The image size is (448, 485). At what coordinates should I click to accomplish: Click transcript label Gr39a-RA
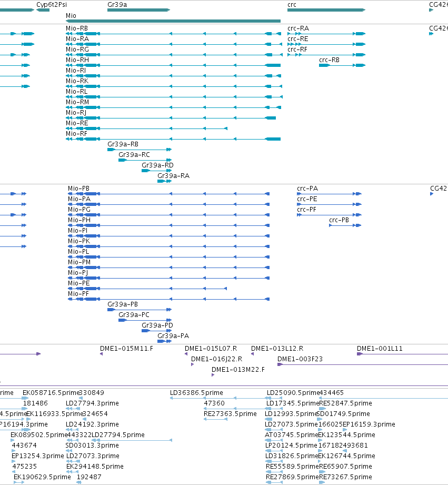(173, 176)
